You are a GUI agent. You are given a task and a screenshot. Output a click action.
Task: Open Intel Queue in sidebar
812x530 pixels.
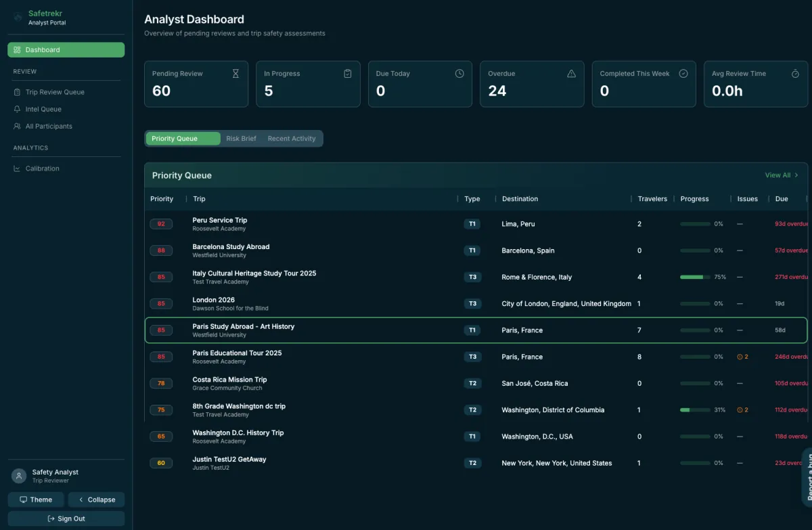[x=66, y=109]
